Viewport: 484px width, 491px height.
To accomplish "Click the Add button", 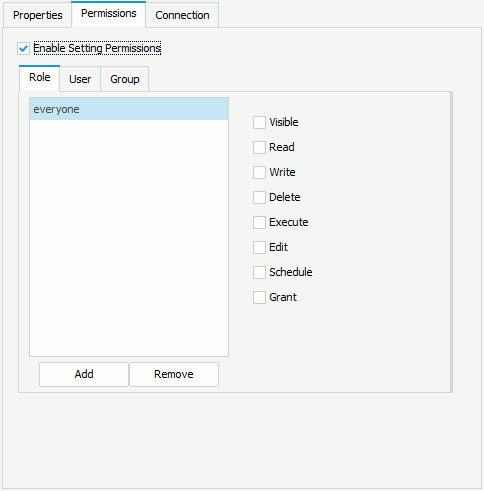I will pos(84,374).
